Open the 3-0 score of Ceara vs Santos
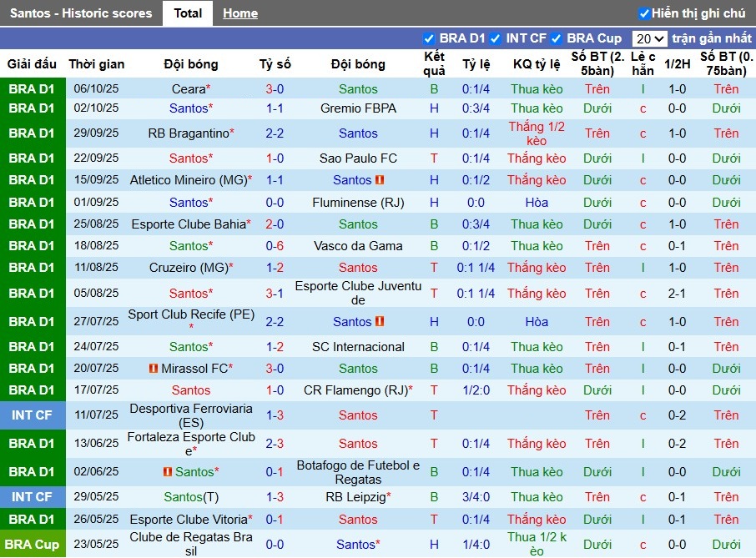The width and height of the screenshot is (756, 558). click(x=275, y=89)
